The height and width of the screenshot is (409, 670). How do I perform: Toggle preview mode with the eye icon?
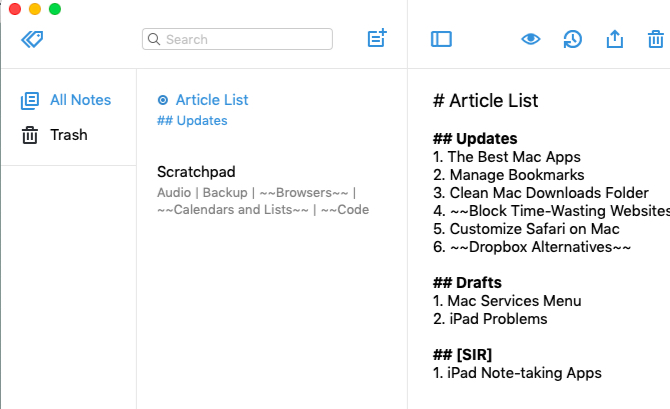(531, 39)
